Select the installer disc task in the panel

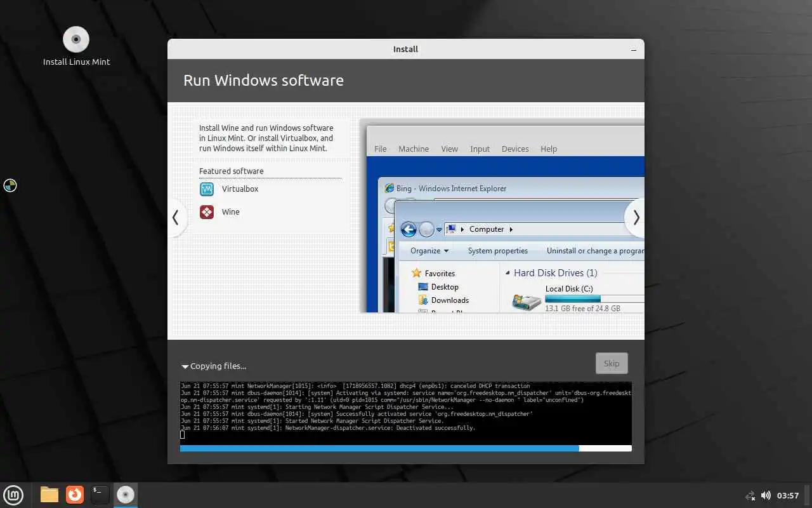pos(126,495)
